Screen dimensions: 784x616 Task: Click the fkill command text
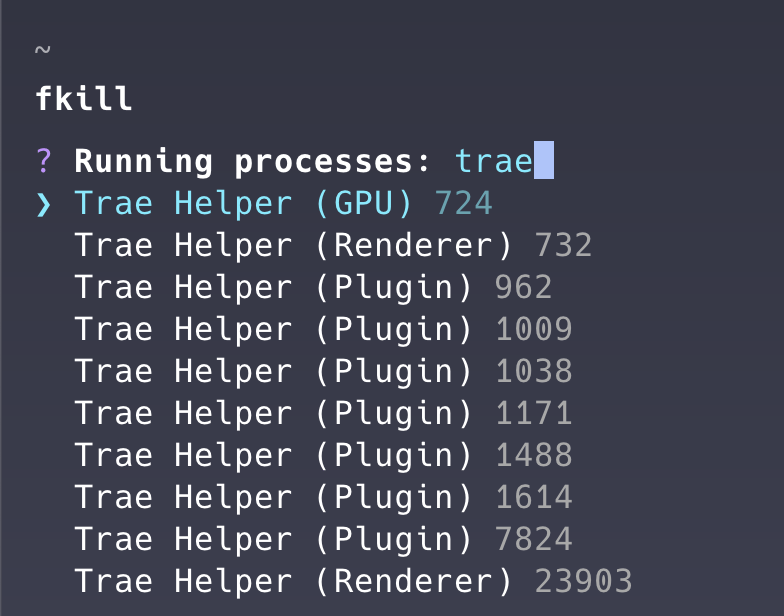(84, 100)
